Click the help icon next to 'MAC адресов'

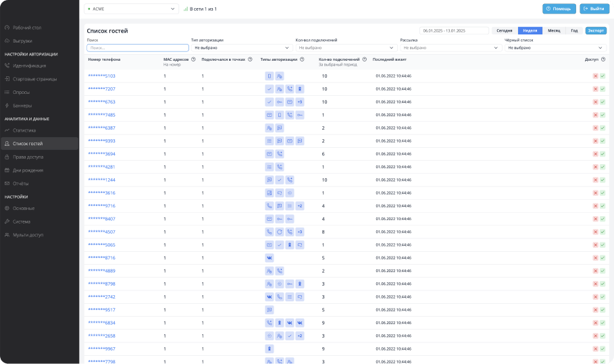click(x=193, y=59)
